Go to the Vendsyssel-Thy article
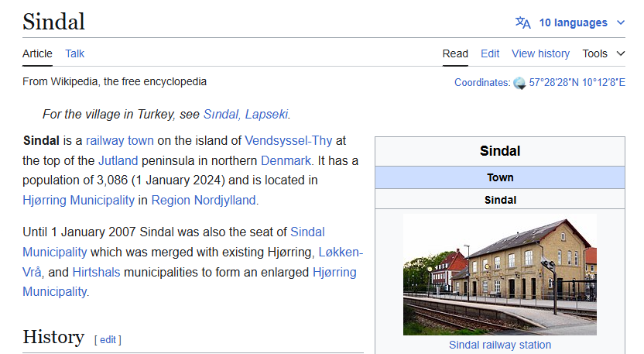This screenshot has width=644, height=354. tap(289, 140)
